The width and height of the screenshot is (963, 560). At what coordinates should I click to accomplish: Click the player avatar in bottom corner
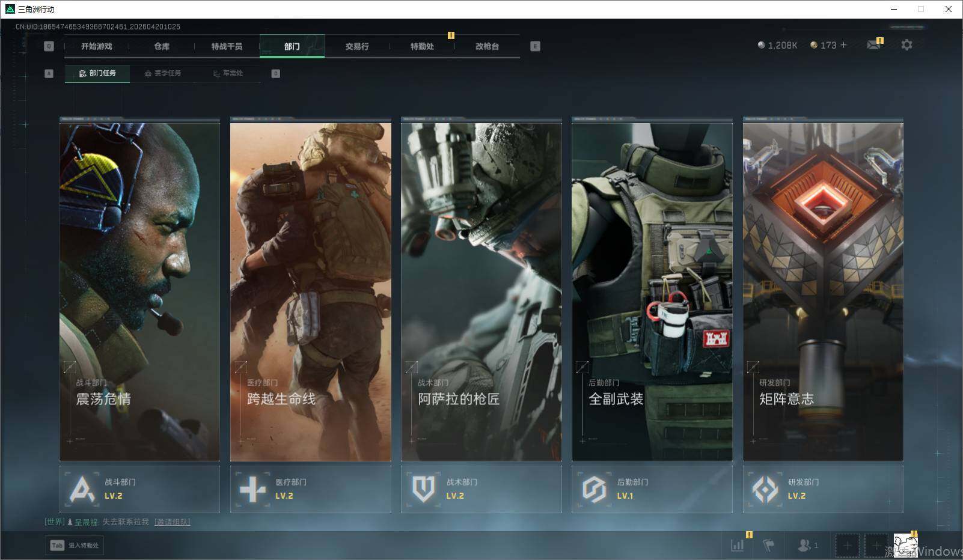click(905, 546)
